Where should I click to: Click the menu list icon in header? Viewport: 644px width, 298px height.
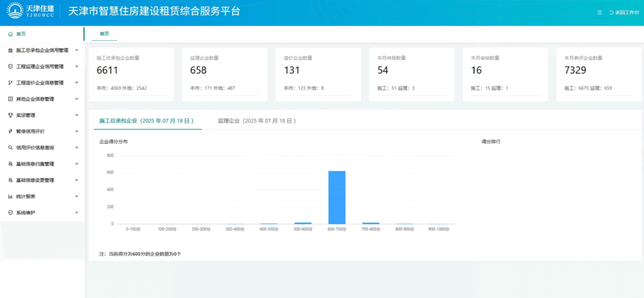tap(600, 12)
